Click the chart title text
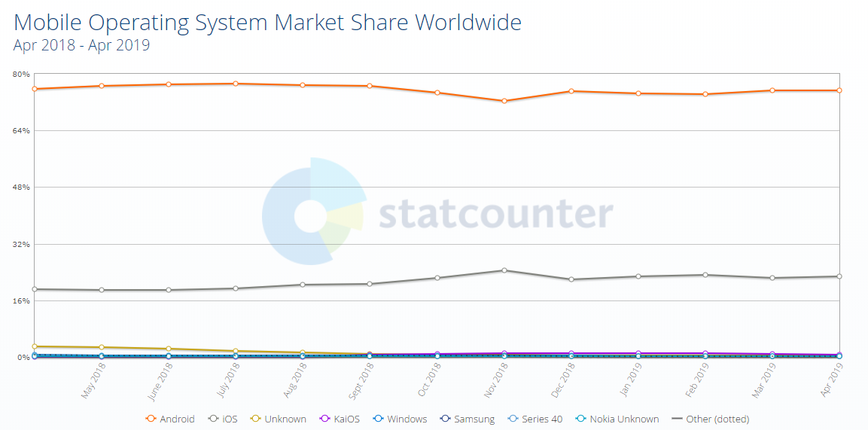868x430 pixels. coord(267,22)
